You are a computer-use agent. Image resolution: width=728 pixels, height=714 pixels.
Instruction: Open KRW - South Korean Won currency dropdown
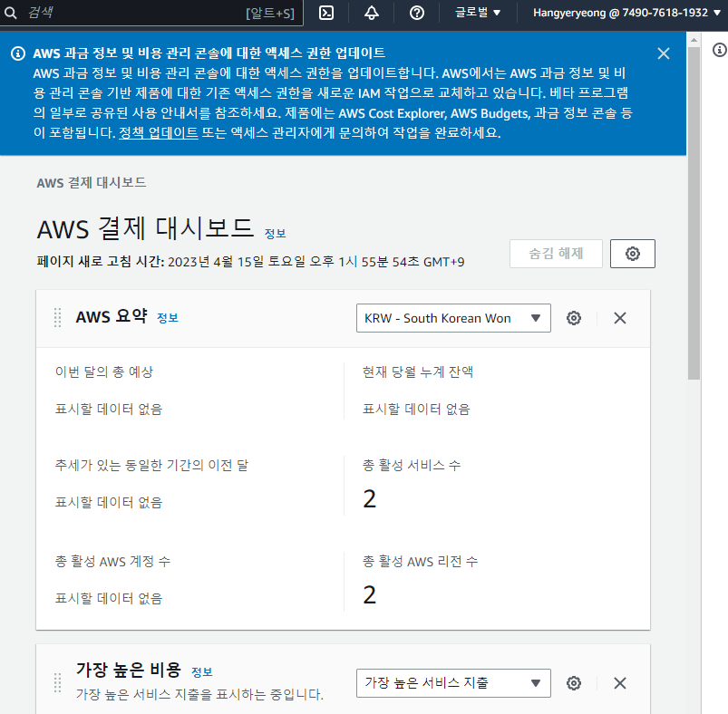453,318
